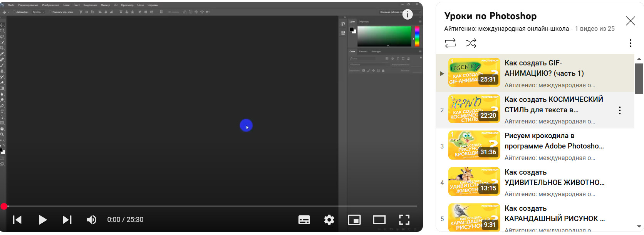Open player settings gear
The height and width of the screenshot is (235, 644).
(329, 220)
